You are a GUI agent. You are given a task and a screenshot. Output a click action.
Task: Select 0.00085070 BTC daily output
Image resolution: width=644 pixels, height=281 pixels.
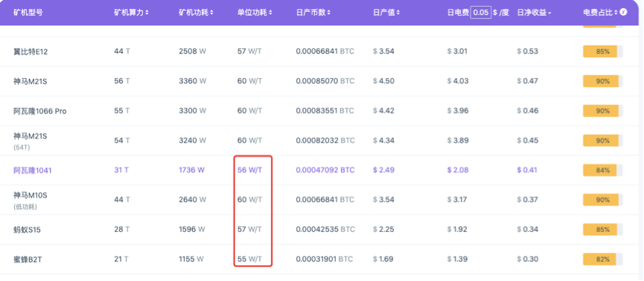click(325, 81)
